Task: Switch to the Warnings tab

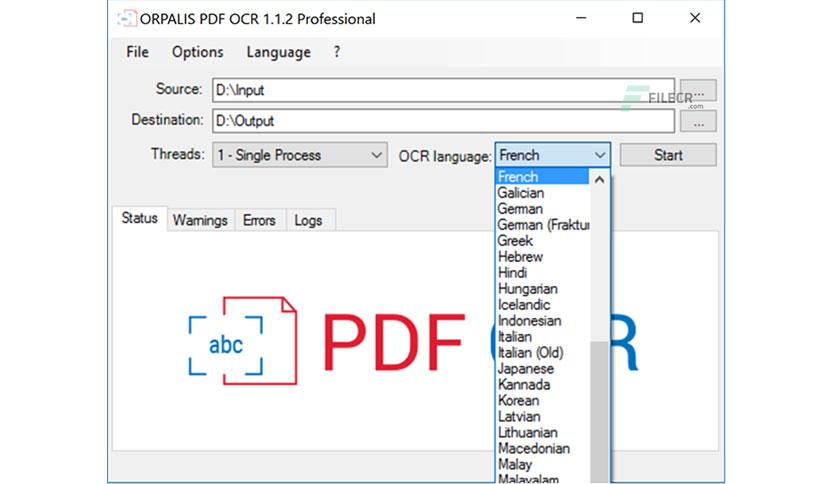Action: click(200, 220)
